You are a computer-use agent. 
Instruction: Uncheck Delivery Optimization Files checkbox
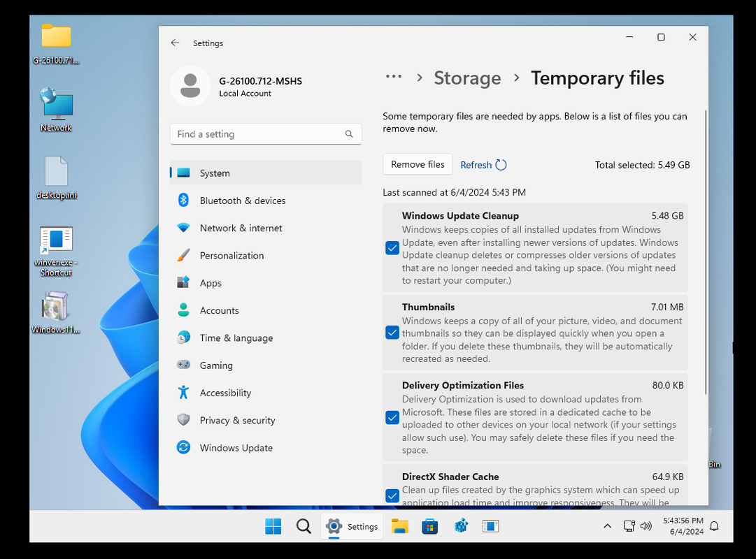click(x=392, y=417)
